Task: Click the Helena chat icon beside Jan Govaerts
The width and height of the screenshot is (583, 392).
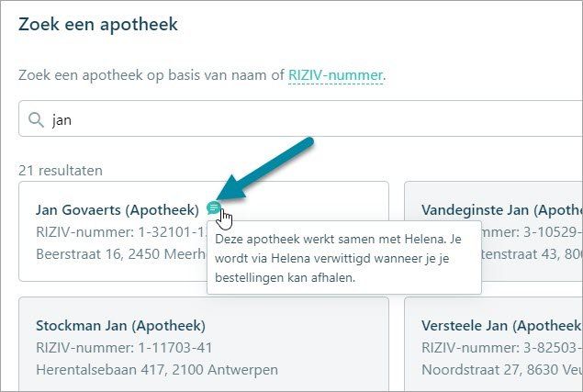Action: coord(214,207)
